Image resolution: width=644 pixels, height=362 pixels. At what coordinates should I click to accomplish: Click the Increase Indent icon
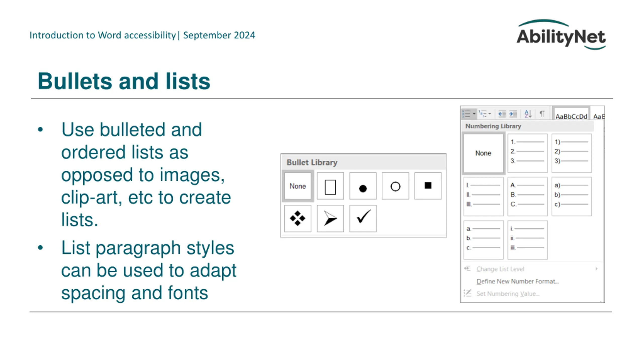click(513, 114)
